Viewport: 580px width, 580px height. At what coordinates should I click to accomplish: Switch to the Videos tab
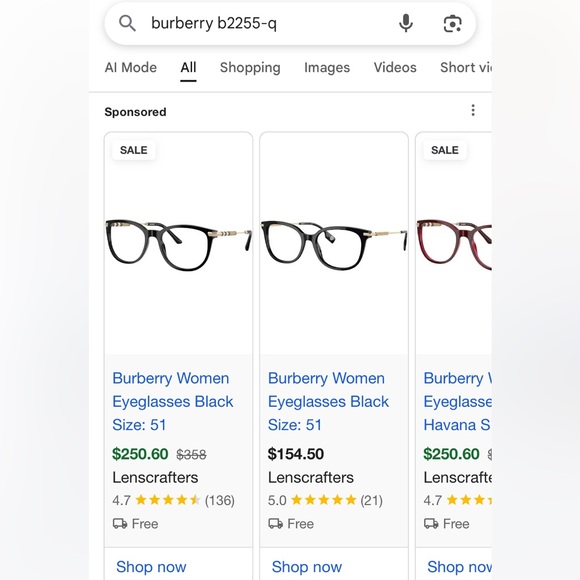pos(395,68)
